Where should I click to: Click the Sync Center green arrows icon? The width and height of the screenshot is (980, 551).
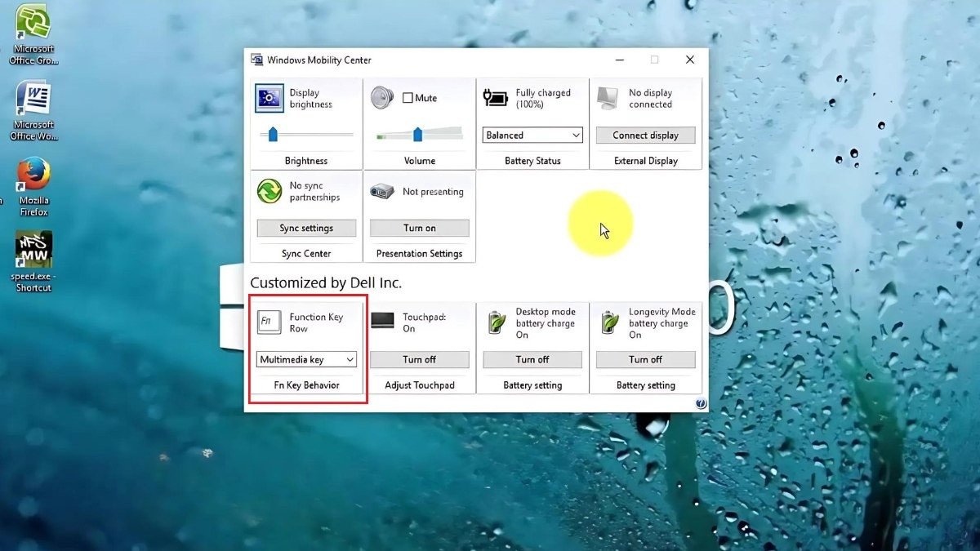pyautogui.click(x=269, y=191)
